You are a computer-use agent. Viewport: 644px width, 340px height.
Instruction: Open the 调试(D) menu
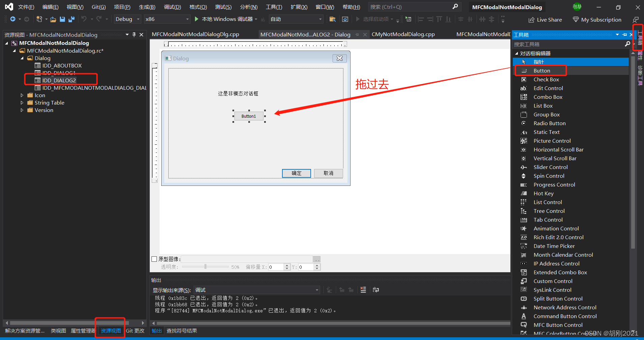(x=172, y=7)
